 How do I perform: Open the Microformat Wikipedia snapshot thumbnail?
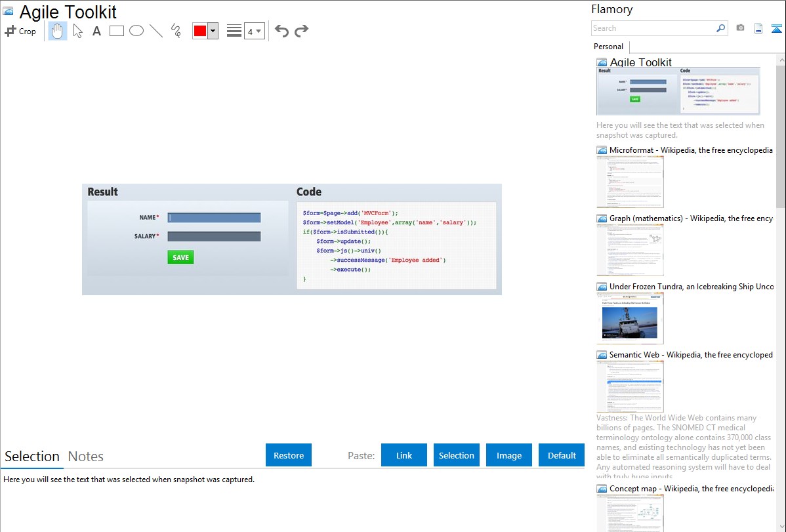[630, 182]
